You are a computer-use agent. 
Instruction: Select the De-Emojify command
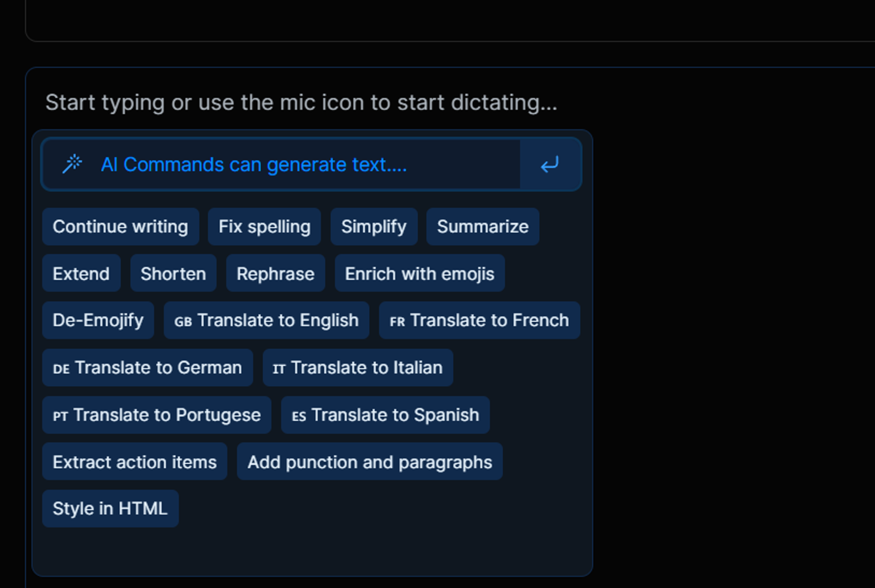point(98,320)
